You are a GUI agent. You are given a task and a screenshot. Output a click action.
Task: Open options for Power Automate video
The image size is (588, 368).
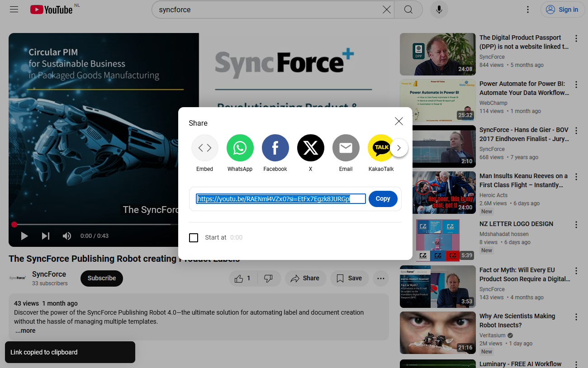(x=576, y=85)
